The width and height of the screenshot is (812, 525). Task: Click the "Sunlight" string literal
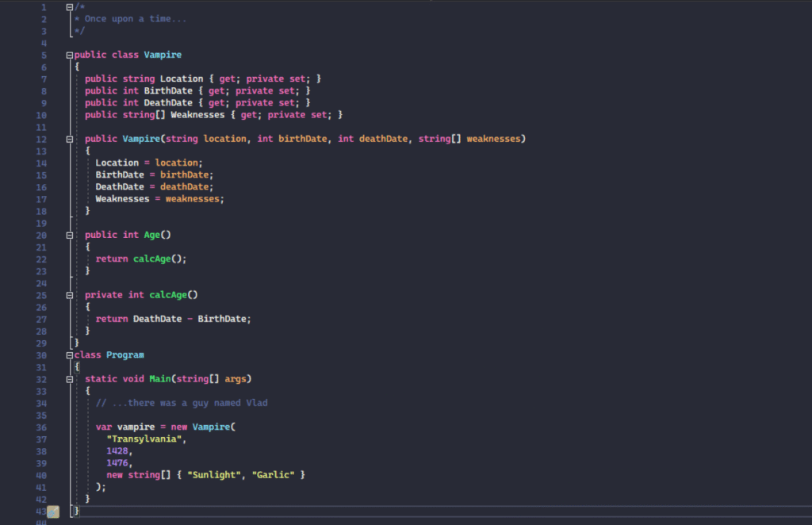(x=214, y=475)
